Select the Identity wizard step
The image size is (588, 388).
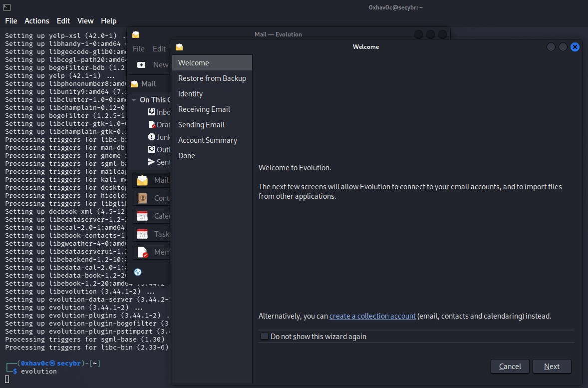(212, 94)
